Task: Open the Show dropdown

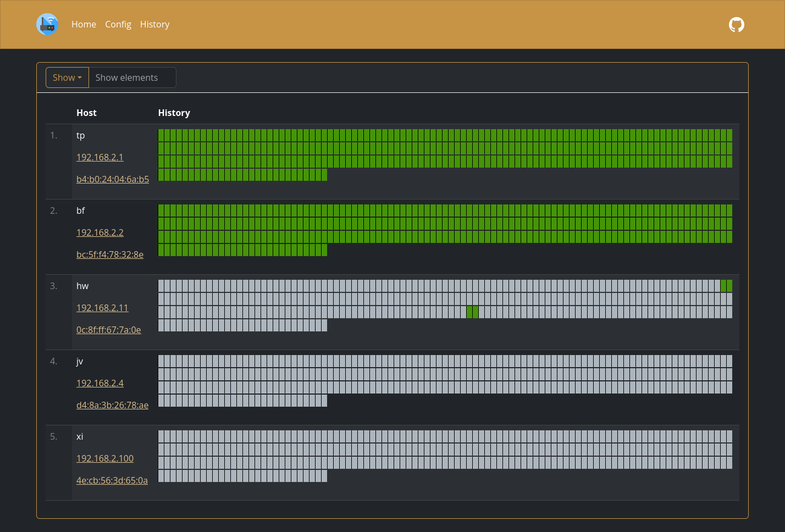Action: tap(67, 77)
